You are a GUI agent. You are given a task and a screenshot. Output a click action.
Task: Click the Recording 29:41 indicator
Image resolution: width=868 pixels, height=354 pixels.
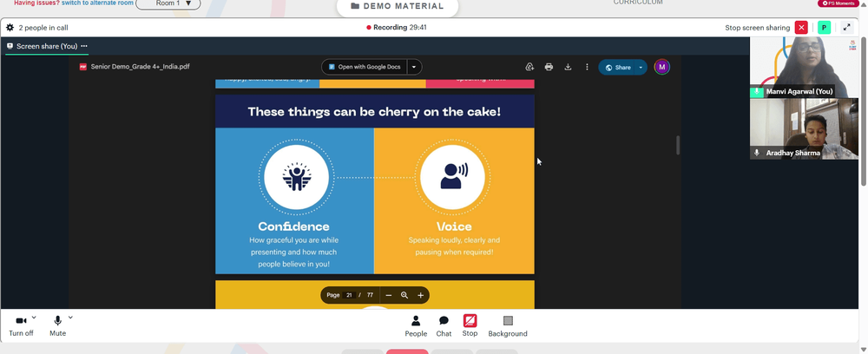coord(397,27)
